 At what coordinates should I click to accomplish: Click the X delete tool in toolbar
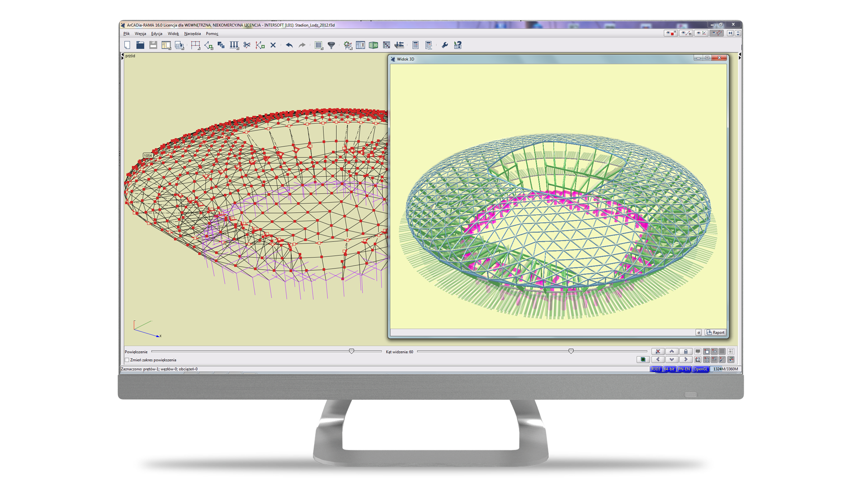click(273, 45)
